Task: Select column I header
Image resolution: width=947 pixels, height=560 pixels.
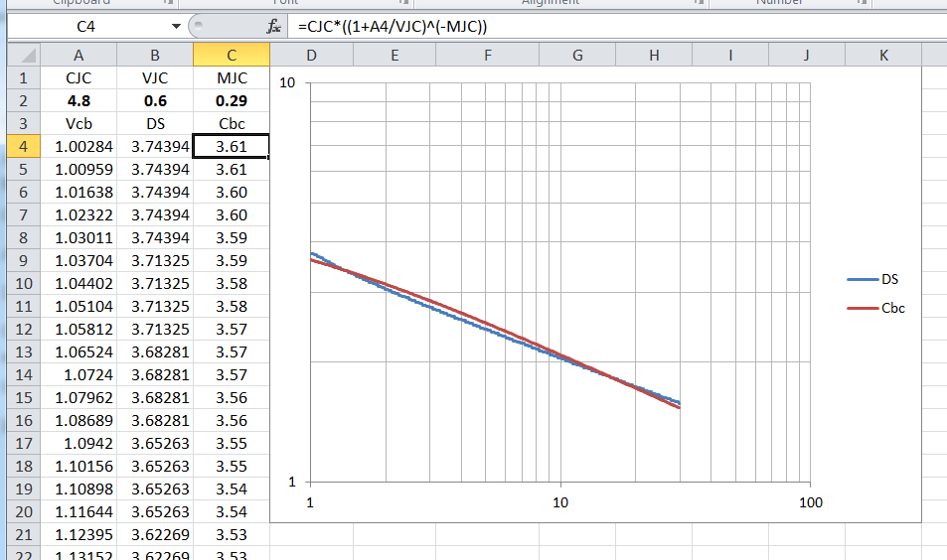Action: [730, 56]
